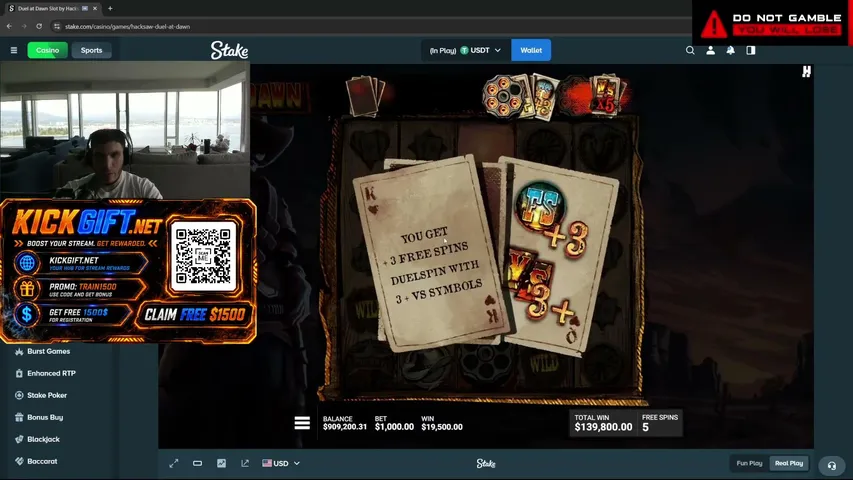Click the VS x5 card symbol
The width and height of the screenshot is (853, 480).
coord(605,95)
